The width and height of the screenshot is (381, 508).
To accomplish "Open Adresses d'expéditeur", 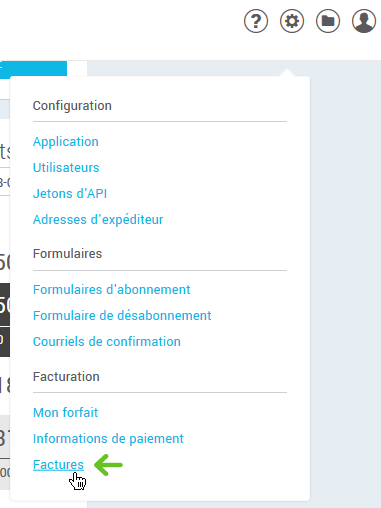I will [98, 220].
